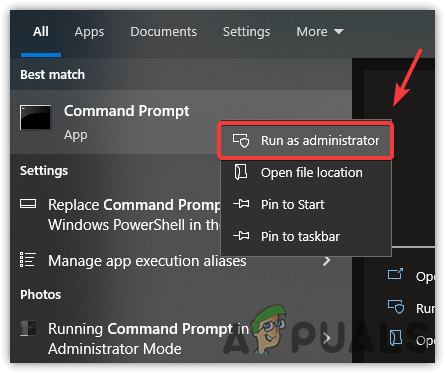Switch to the All search tab

click(41, 32)
